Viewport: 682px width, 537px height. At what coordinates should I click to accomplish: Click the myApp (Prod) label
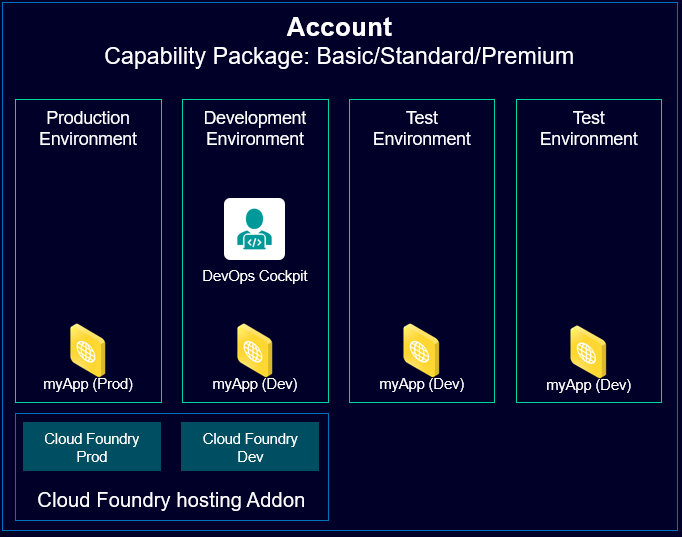point(88,384)
